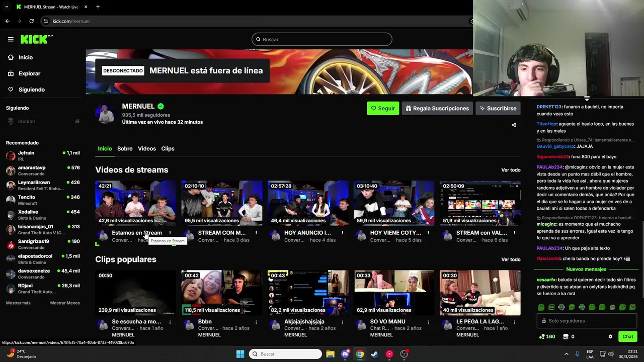Click the 'Solo seguidores' chat input box
The image size is (644, 362).
[587, 321]
